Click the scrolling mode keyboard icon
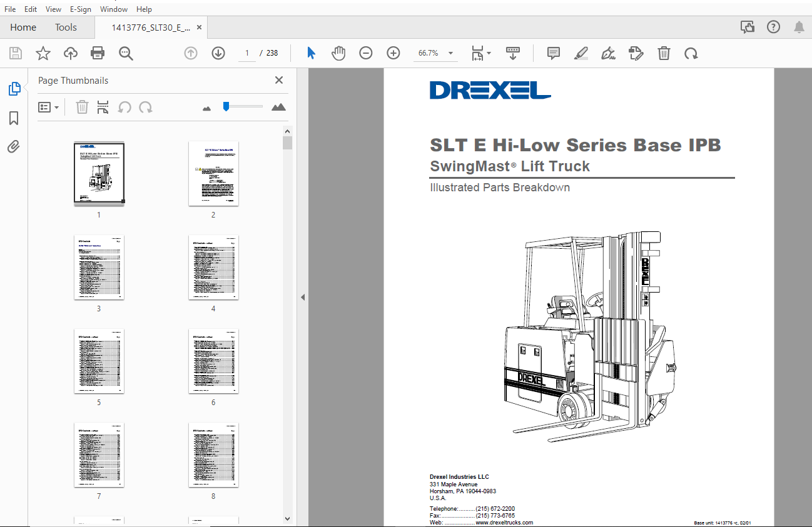The image size is (812, 527). (x=513, y=53)
